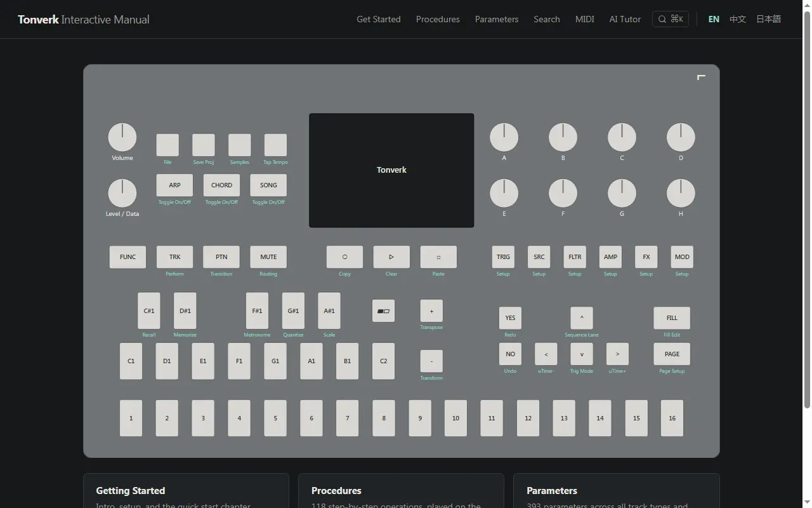Click the down arrow Trig Mode button

click(x=582, y=354)
